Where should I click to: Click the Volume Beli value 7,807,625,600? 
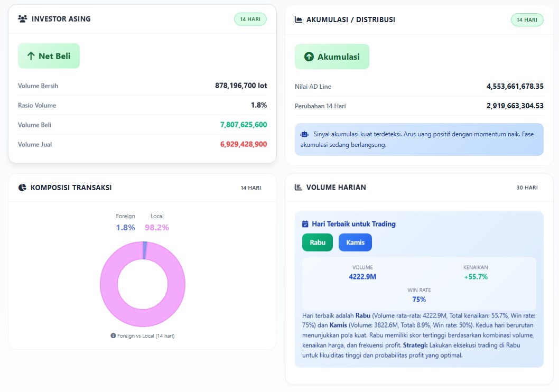pyautogui.click(x=243, y=125)
